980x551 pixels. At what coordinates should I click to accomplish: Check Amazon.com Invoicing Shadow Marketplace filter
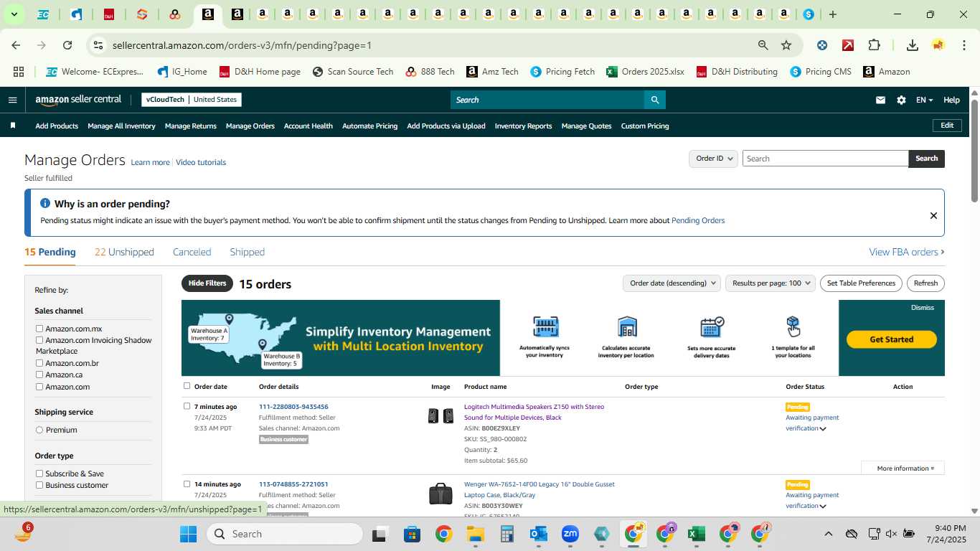coord(39,340)
